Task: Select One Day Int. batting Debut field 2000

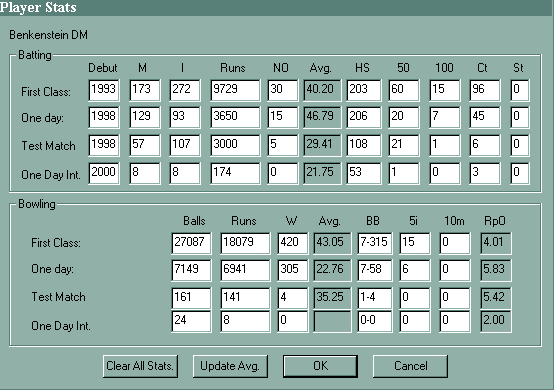Action: (x=104, y=173)
